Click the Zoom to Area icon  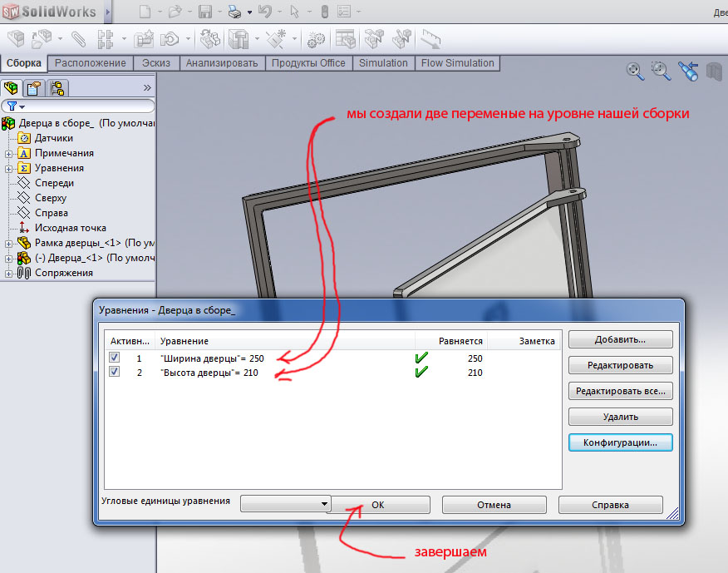click(x=662, y=72)
